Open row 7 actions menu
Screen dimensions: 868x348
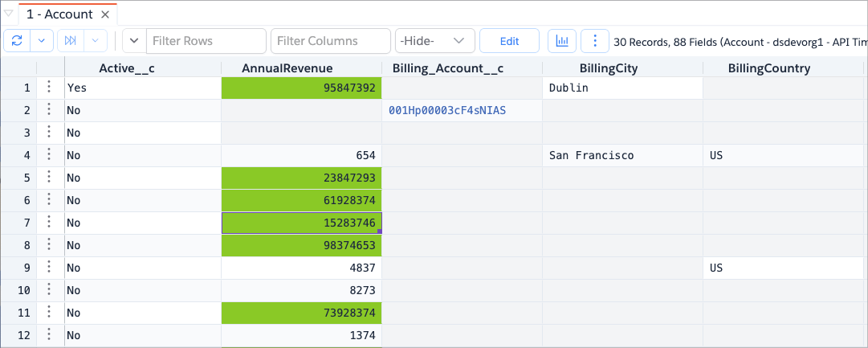point(50,223)
